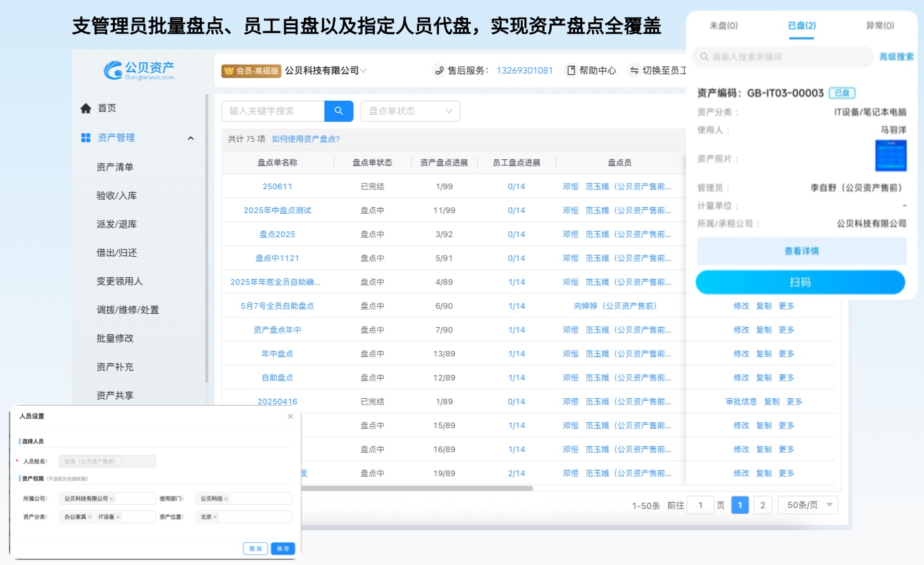Open the 盘点单状态 dropdown
Viewport: 924px width, 565px height.
click(x=410, y=111)
